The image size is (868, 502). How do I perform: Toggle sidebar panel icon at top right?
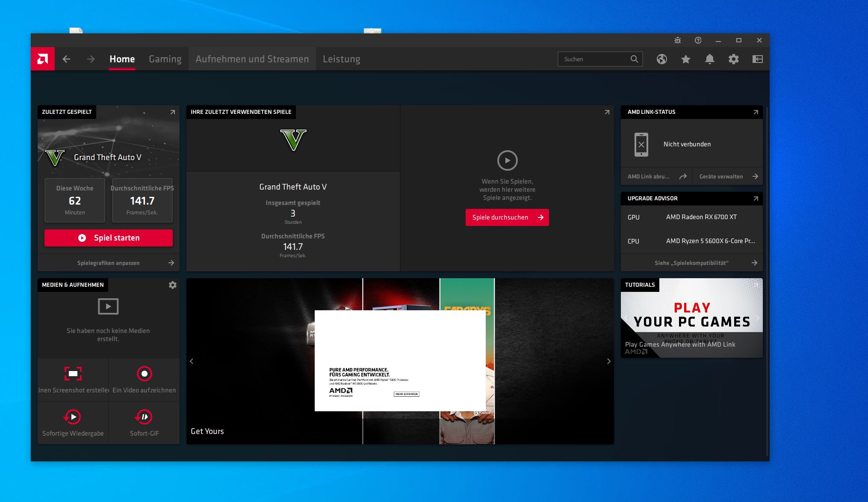coord(757,59)
